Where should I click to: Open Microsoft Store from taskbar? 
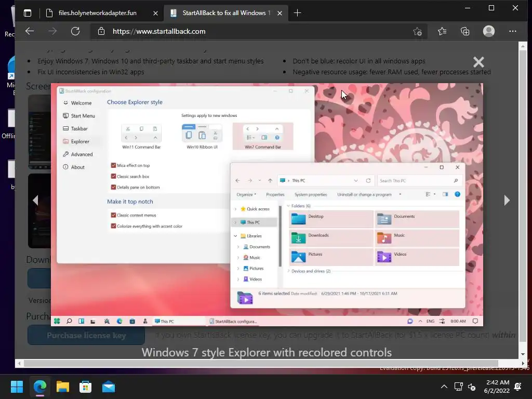(86, 387)
